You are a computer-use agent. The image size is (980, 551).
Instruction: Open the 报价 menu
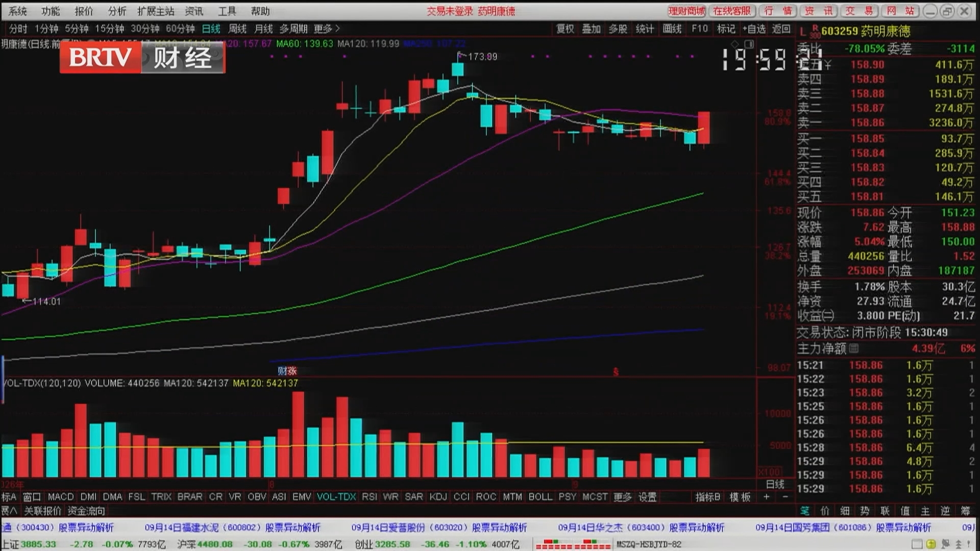click(x=84, y=11)
